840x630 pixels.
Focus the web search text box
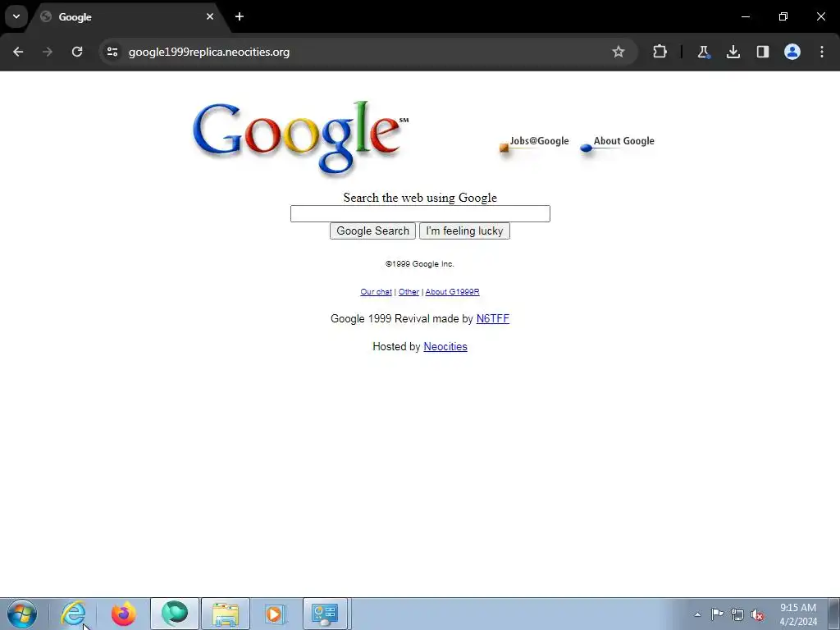420,214
